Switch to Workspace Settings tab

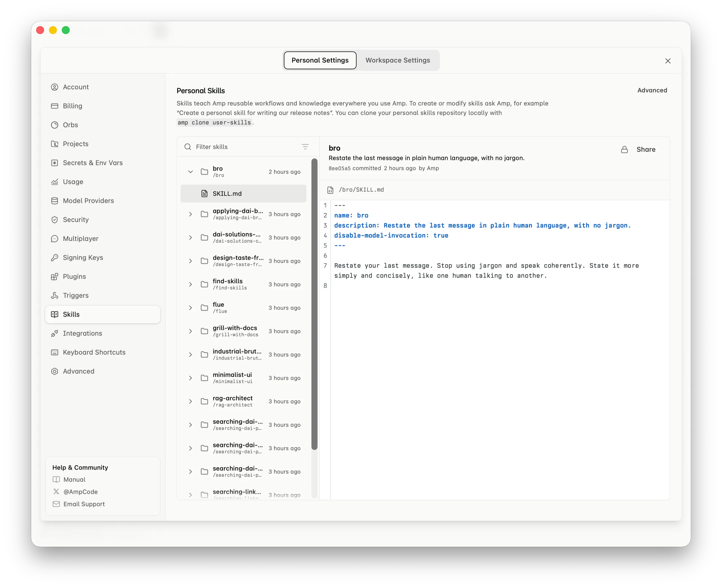tap(398, 60)
